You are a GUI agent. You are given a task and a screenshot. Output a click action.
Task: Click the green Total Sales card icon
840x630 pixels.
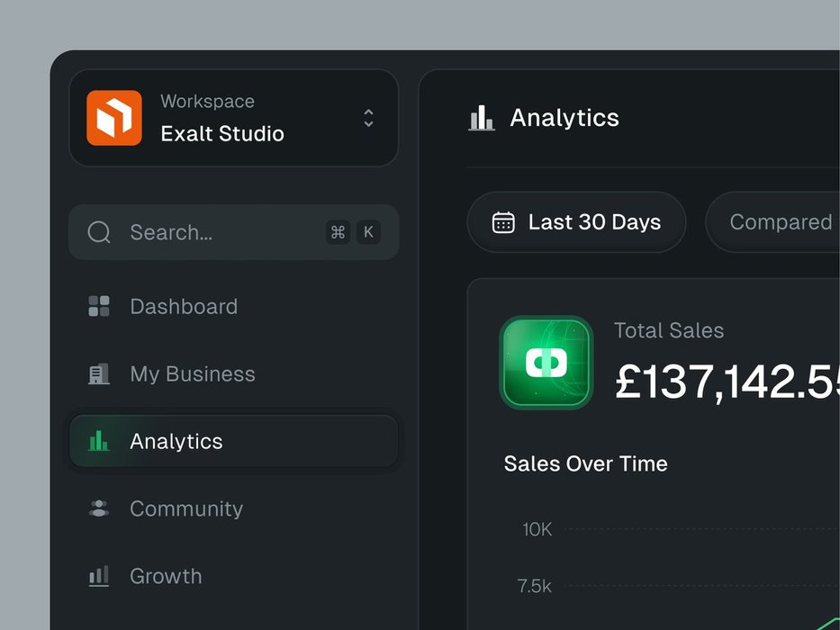pyautogui.click(x=546, y=363)
